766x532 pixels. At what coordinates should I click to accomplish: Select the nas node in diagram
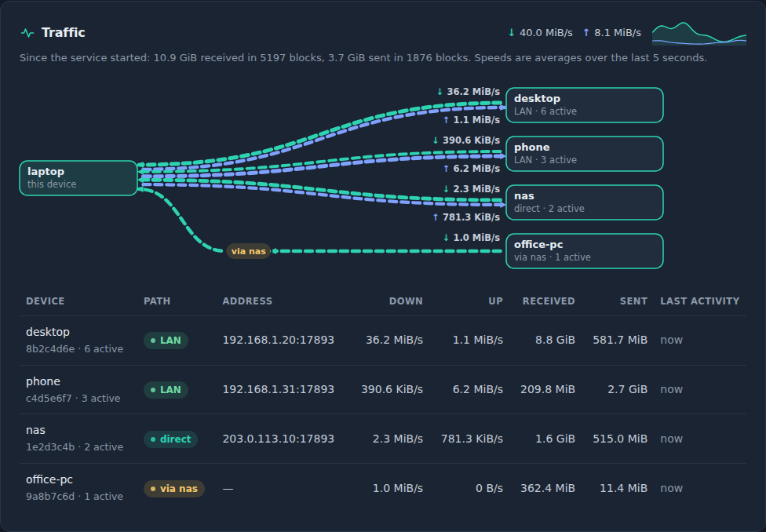(584, 202)
